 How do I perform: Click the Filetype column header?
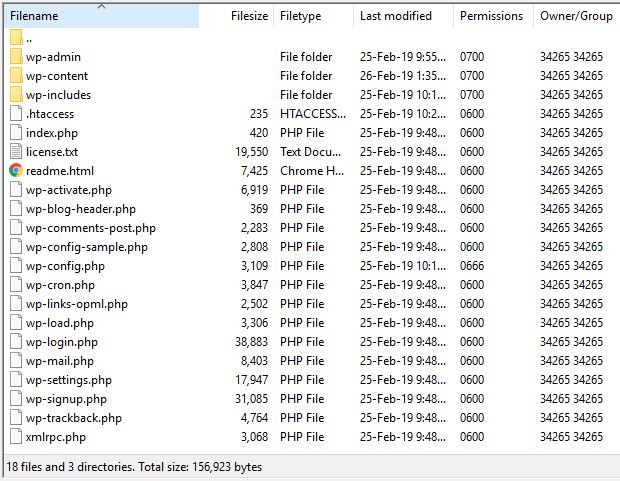[301, 16]
